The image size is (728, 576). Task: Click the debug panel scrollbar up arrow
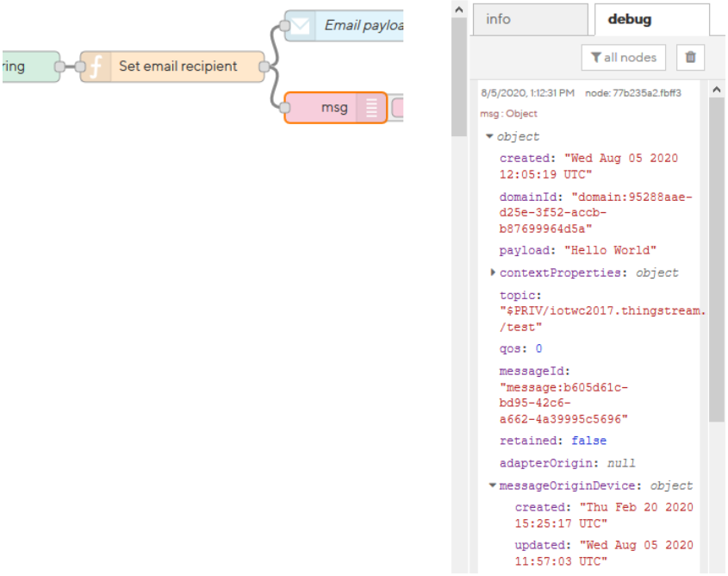(x=717, y=90)
